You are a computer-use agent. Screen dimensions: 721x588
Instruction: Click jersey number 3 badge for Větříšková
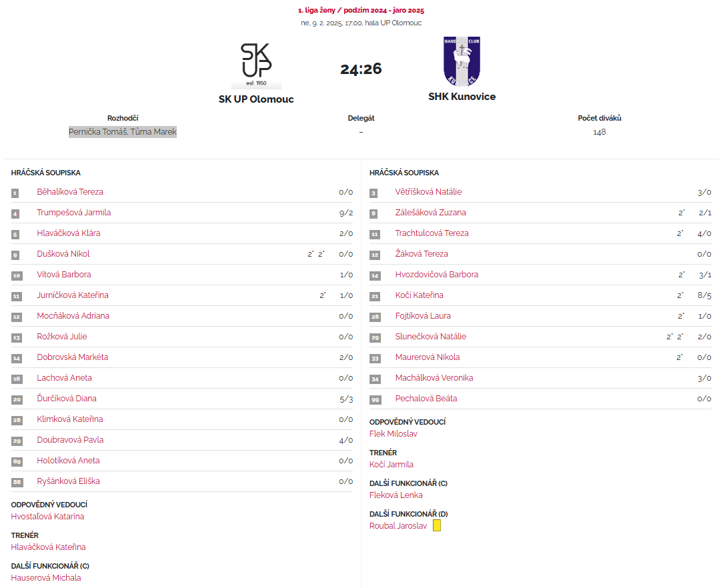[x=374, y=193]
